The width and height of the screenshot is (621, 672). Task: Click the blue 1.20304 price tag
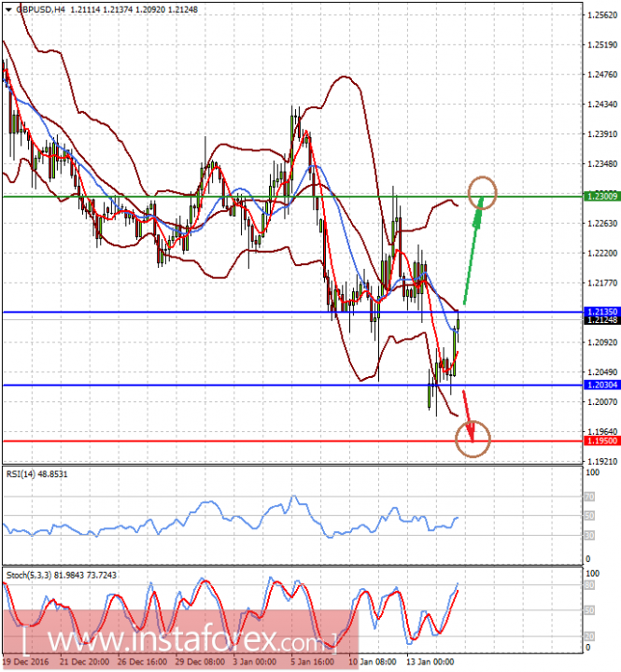pyautogui.click(x=600, y=385)
